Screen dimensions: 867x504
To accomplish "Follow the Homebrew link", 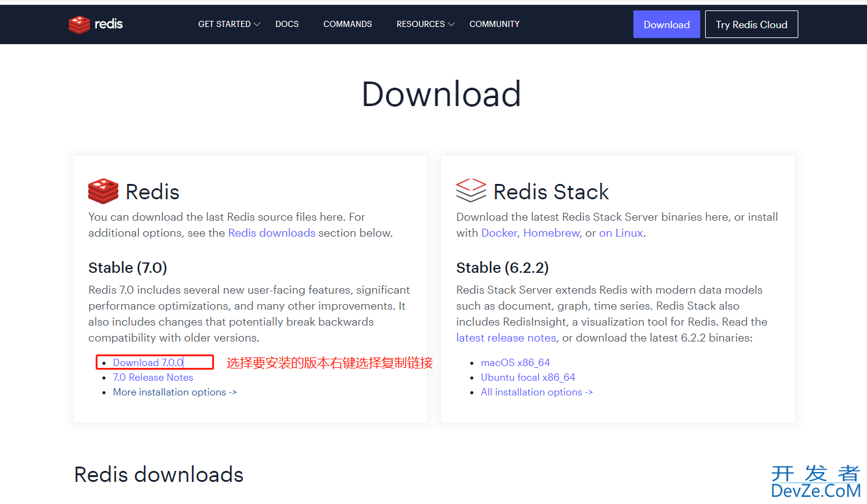I will point(551,233).
